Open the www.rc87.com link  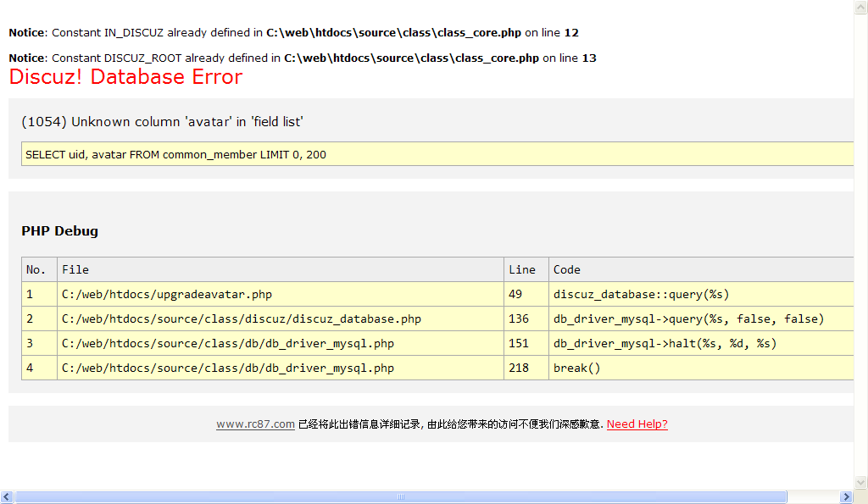pos(255,424)
